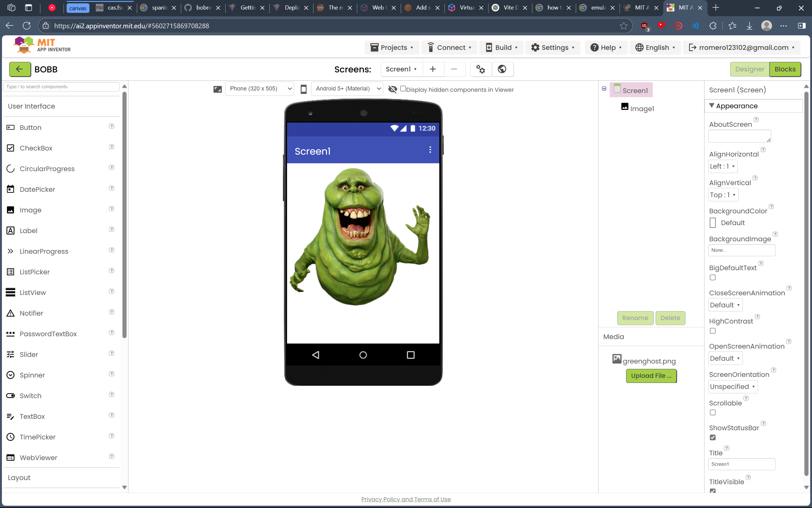Enable the Scrollable checkbox

(x=713, y=412)
